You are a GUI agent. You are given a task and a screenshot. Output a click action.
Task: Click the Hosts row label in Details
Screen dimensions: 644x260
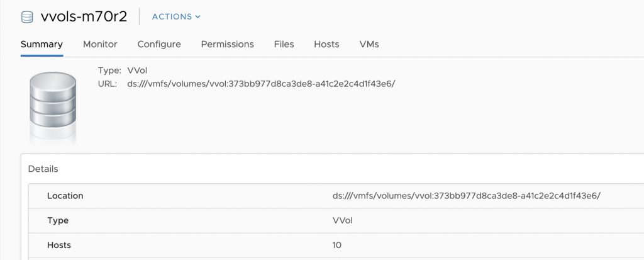pos(59,245)
